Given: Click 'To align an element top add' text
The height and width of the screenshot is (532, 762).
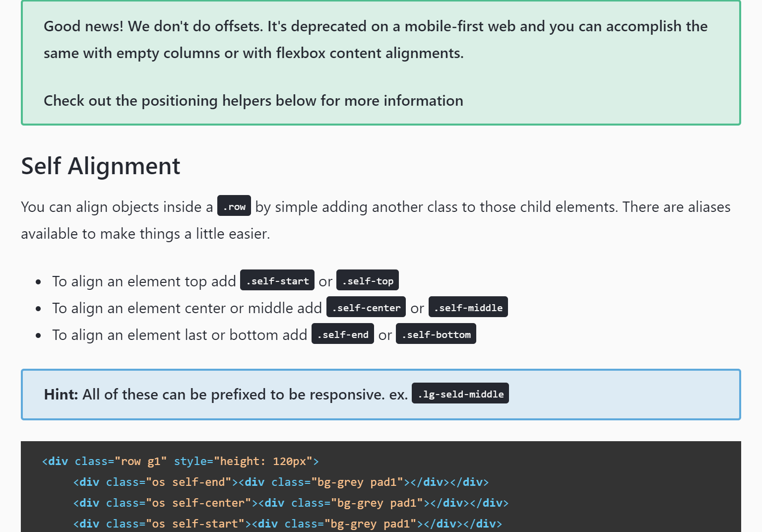Looking at the screenshot, I should tap(144, 281).
